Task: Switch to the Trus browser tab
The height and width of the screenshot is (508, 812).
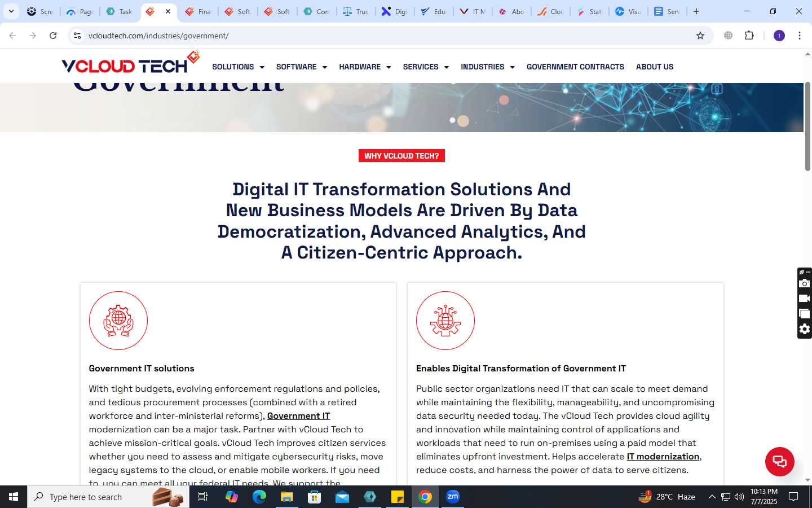Action: click(x=356, y=11)
